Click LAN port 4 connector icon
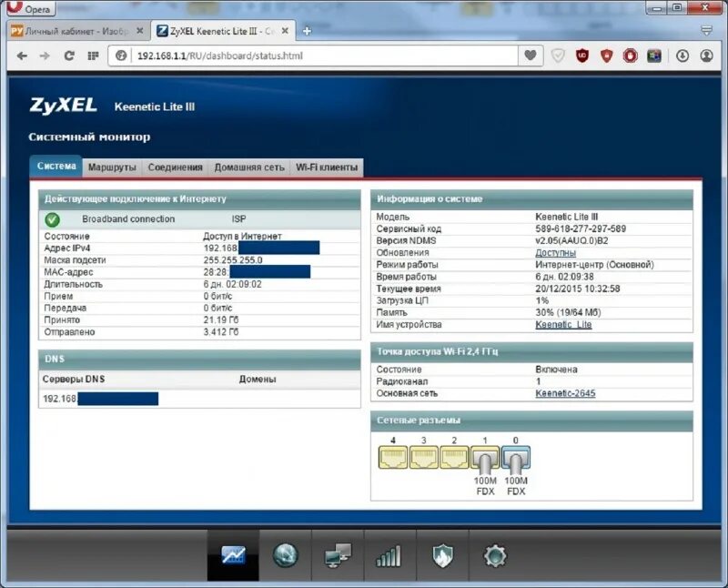Screen dimensions: 728x588 (x=393, y=457)
